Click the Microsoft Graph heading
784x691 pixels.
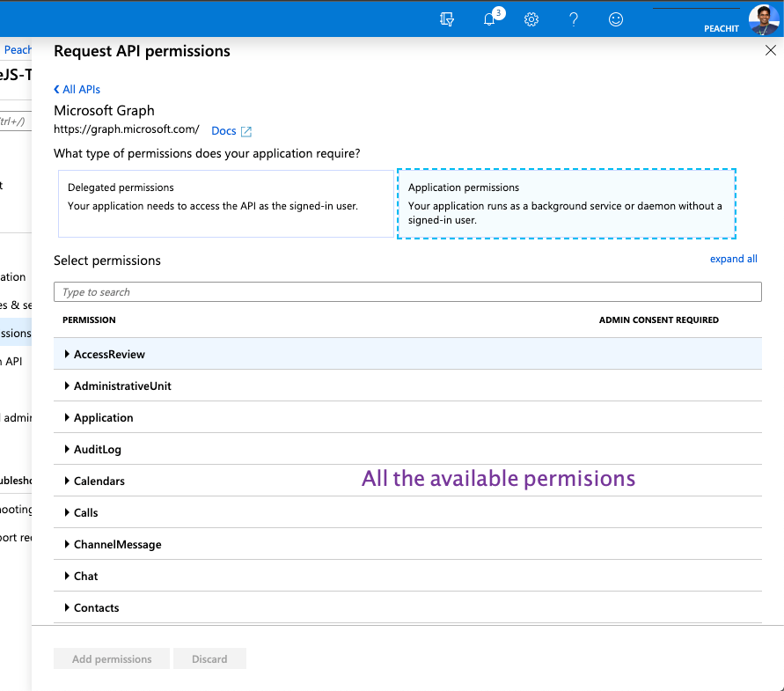pyautogui.click(x=104, y=110)
